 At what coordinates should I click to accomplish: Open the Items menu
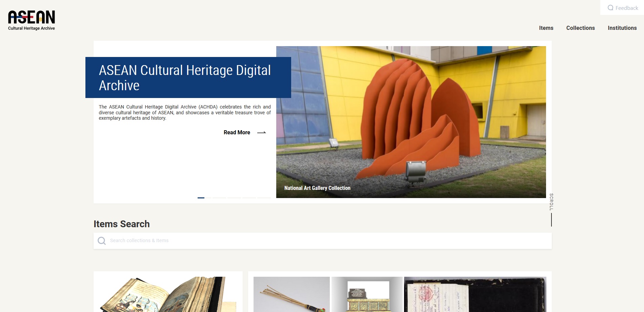pyautogui.click(x=546, y=28)
